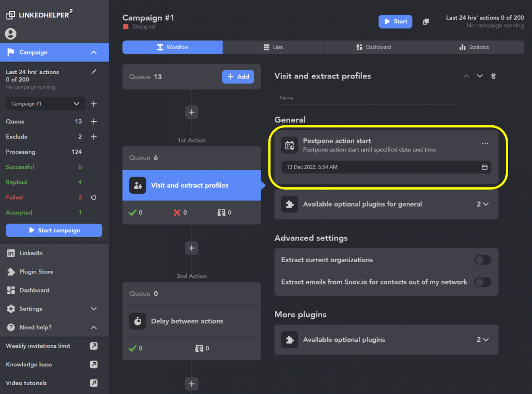
Task: Enable Extract emails from Snov.io
Action: pyautogui.click(x=482, y=282)
